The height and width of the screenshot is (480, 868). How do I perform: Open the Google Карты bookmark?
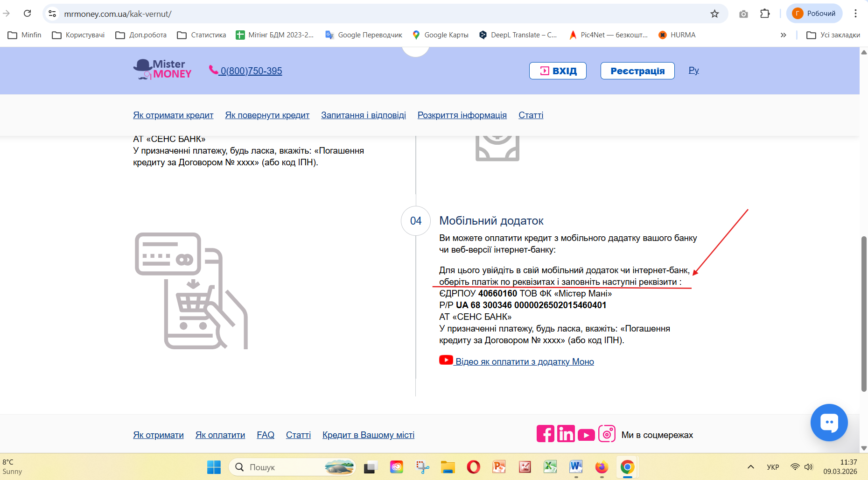pos(441,35)
